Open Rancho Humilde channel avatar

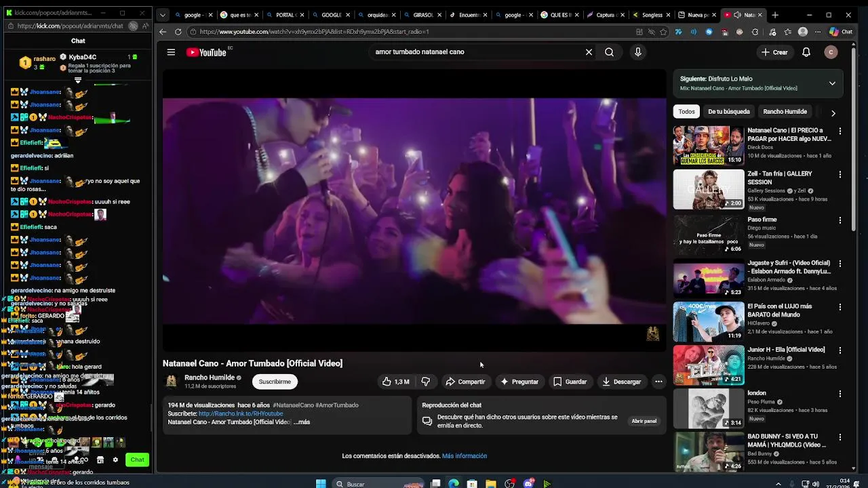pyautogui.click(x=171, y=382)
